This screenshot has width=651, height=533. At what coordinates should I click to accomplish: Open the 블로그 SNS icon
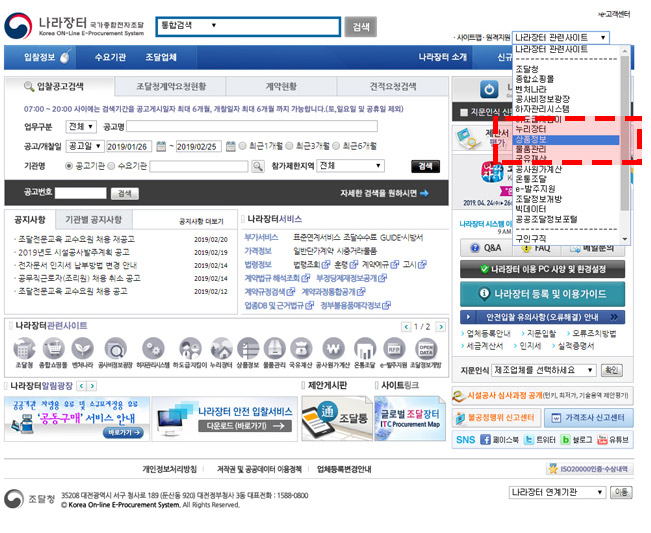pos(565,440)
